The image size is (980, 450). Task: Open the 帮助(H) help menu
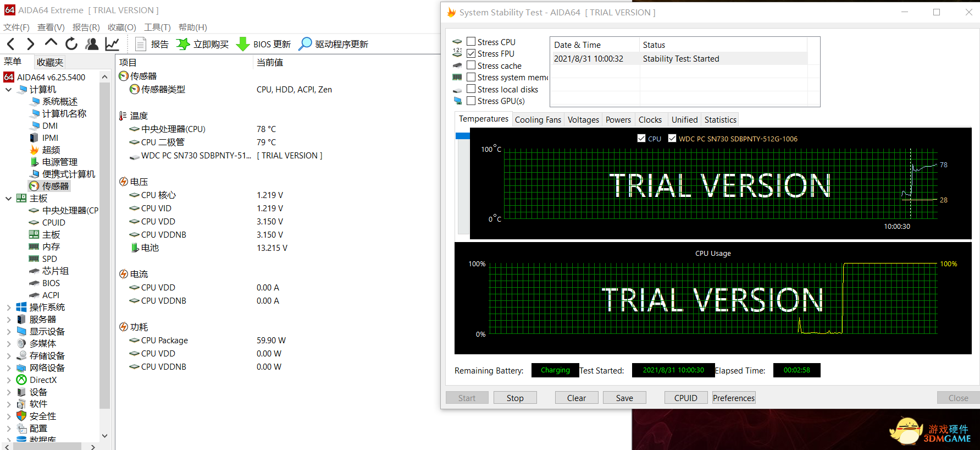193,28
